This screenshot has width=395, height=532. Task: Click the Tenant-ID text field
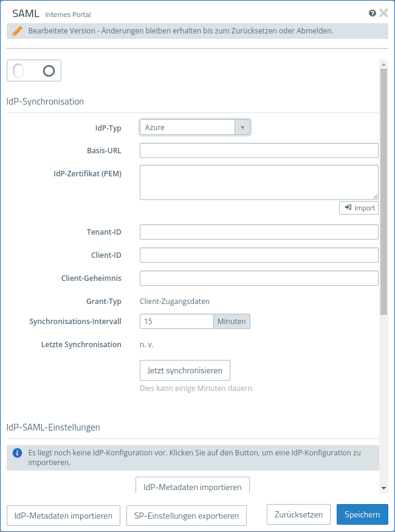tap(259, 232)
